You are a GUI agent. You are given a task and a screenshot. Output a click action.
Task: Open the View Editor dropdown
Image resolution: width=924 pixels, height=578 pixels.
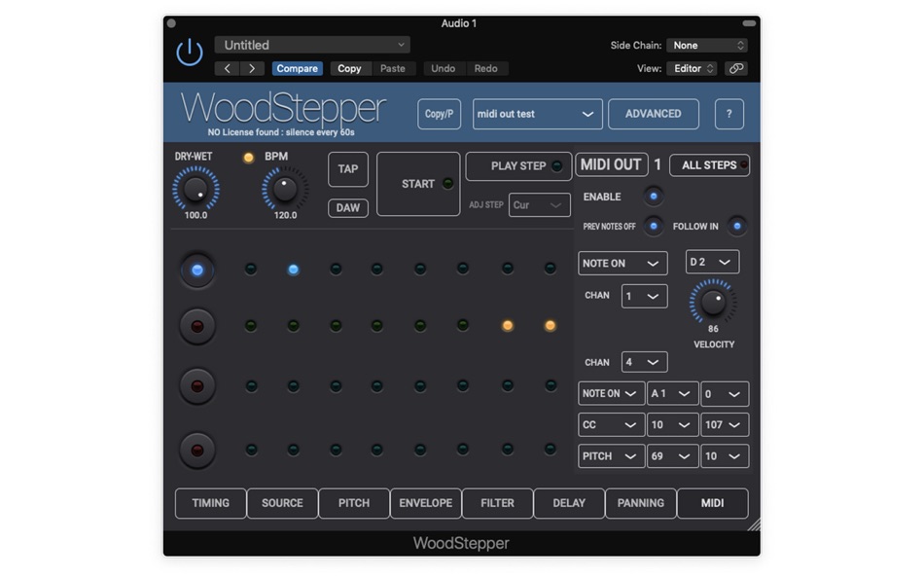click(x=692, y=68)
